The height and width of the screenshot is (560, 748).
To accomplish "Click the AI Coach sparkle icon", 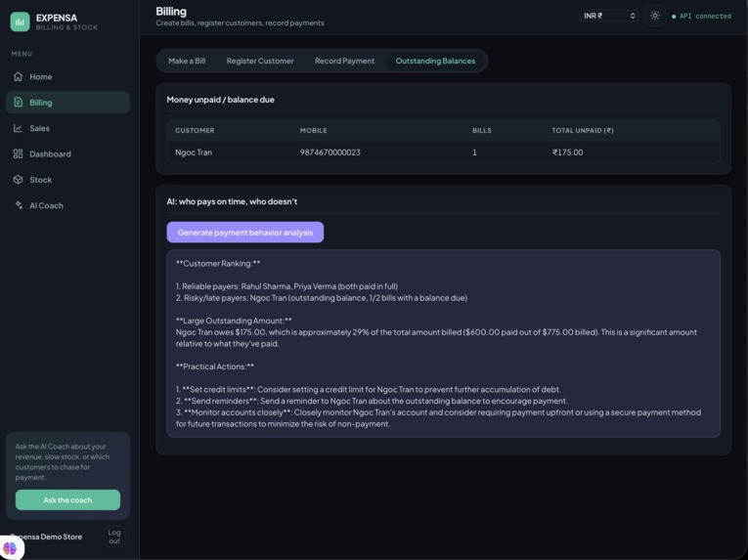I will tap(19, 205).
